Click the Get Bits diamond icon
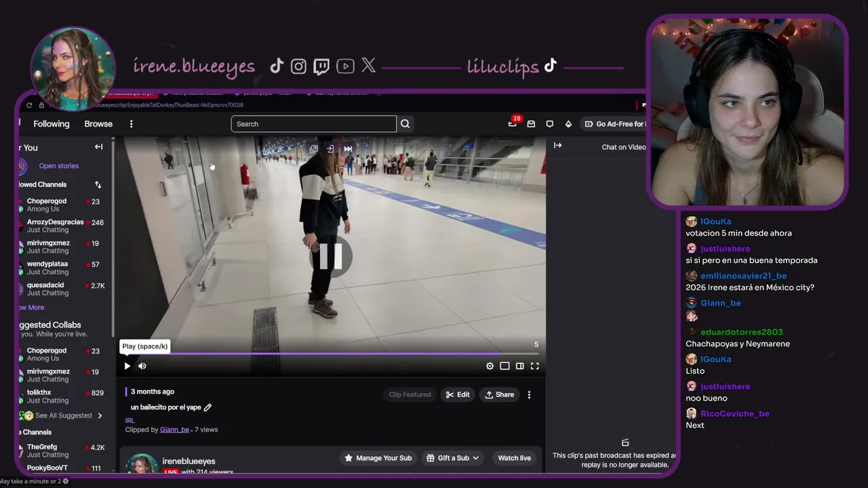 click(x=568, y=124)
